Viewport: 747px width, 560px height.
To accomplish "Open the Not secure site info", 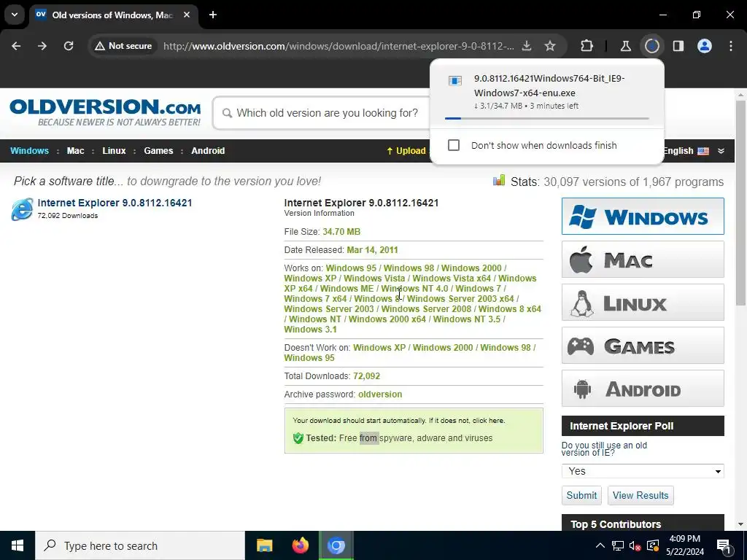I will pos(123,46).
